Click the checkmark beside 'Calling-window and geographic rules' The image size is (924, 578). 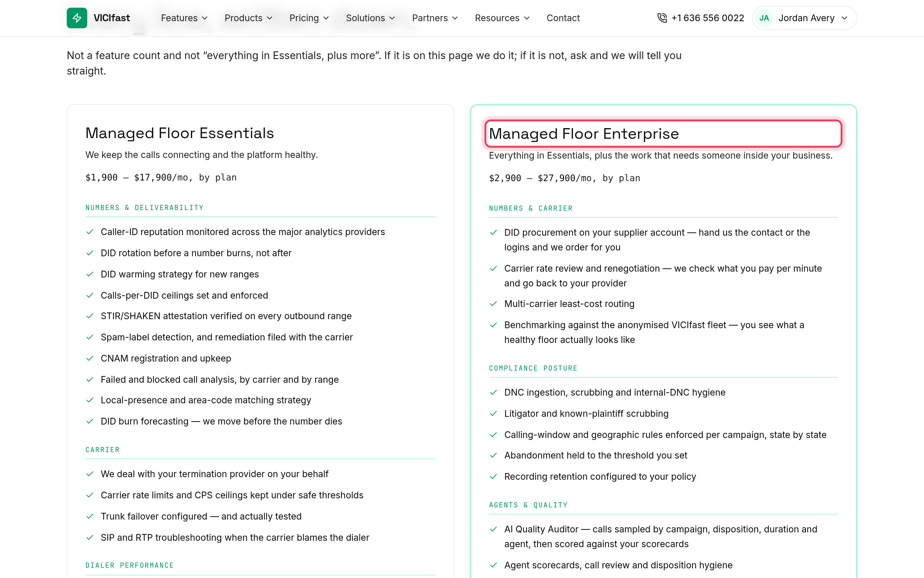pos(493,435)
